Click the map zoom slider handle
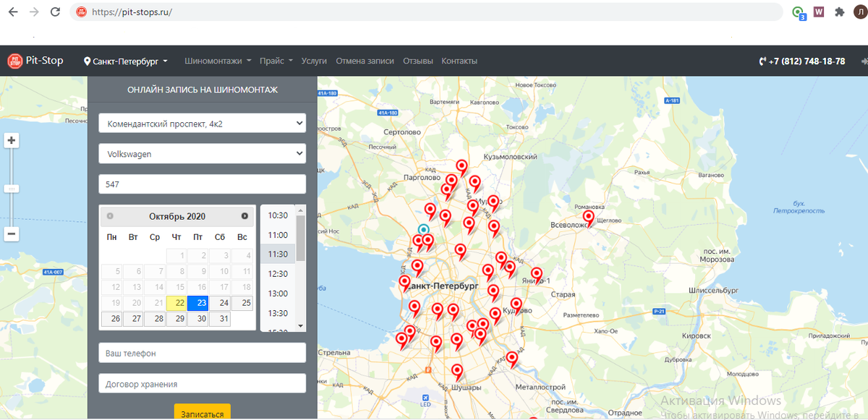This screenshot has width=868, height=420. 12,188
